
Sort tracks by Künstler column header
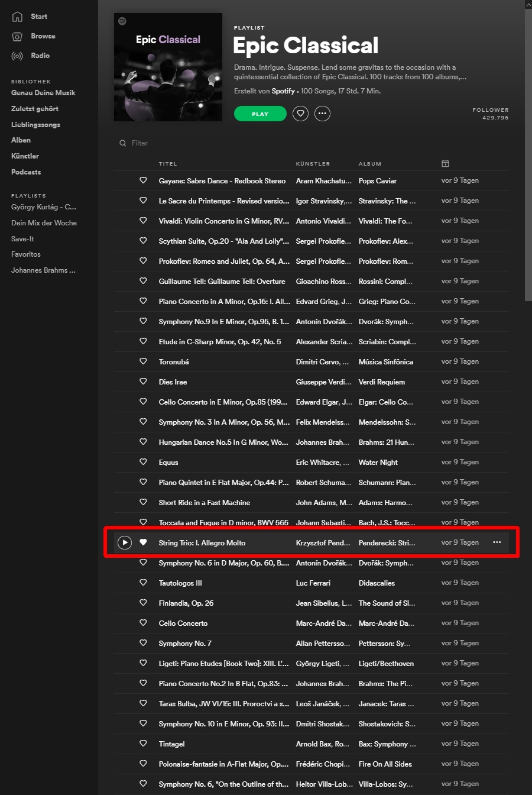click(313, 164)
